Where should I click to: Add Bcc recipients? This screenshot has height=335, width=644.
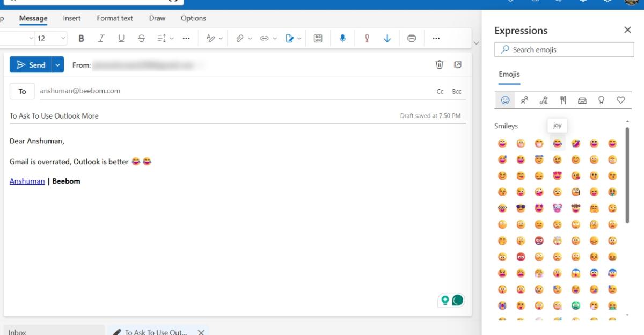click(x=457, y=92)
